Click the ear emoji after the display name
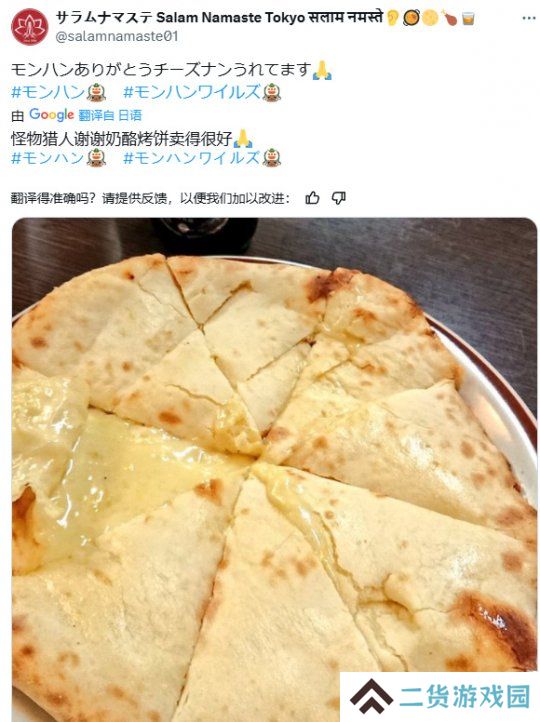The width and height of the screenshot is (540, 722). click(x=393, y=18)
